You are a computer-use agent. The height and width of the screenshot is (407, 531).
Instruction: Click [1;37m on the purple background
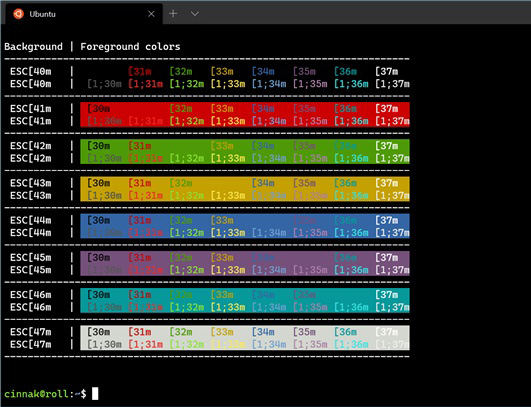pyautogui.click(x=392, y=270)
